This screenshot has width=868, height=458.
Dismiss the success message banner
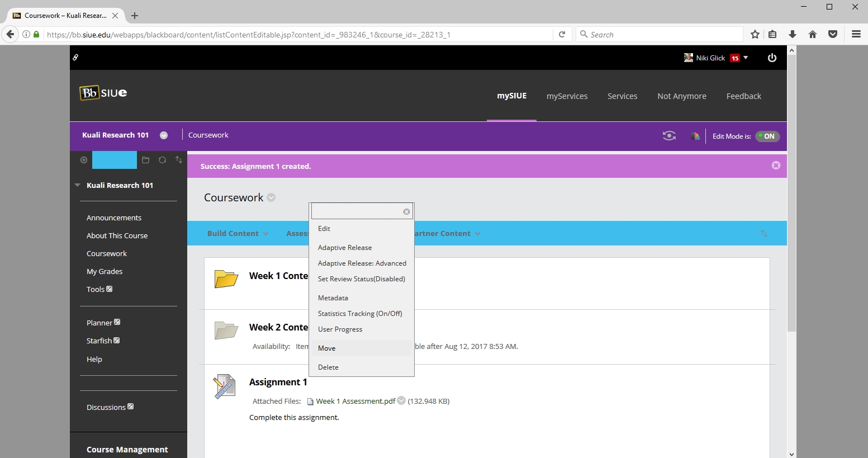click(x=776, y=166)
